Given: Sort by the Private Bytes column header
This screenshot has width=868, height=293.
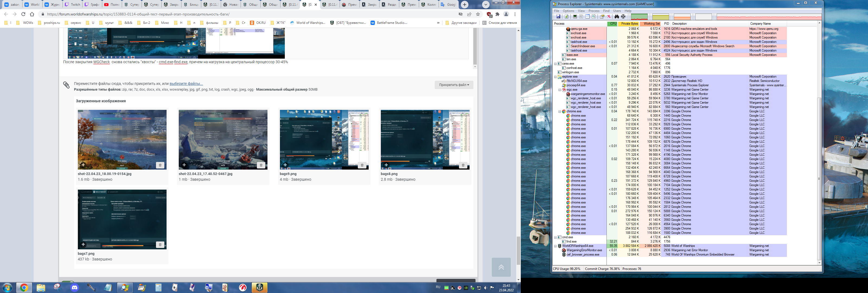Looking at the screenshot, I should coord(628,24).
